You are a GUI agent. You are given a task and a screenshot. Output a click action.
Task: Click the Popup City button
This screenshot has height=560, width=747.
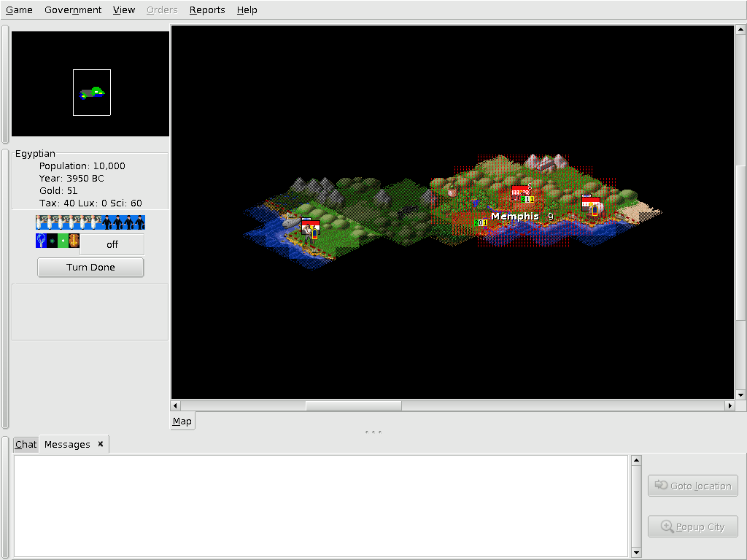coord(693,526)
